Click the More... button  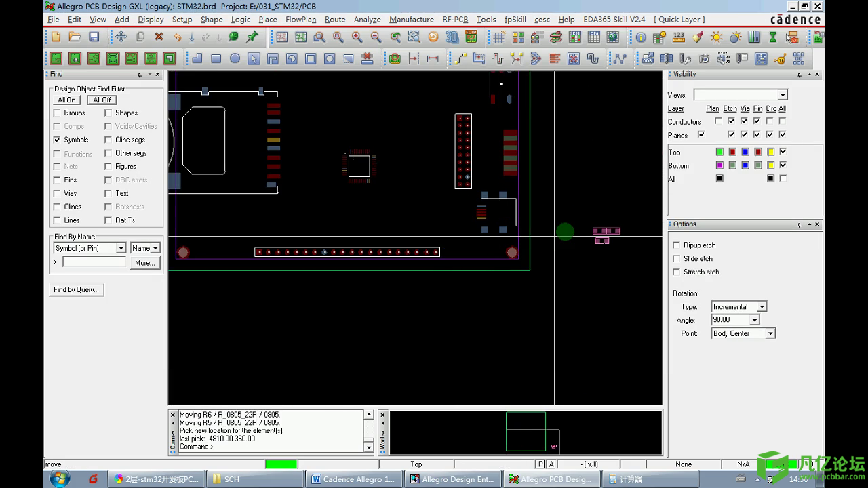pos(144,262)
